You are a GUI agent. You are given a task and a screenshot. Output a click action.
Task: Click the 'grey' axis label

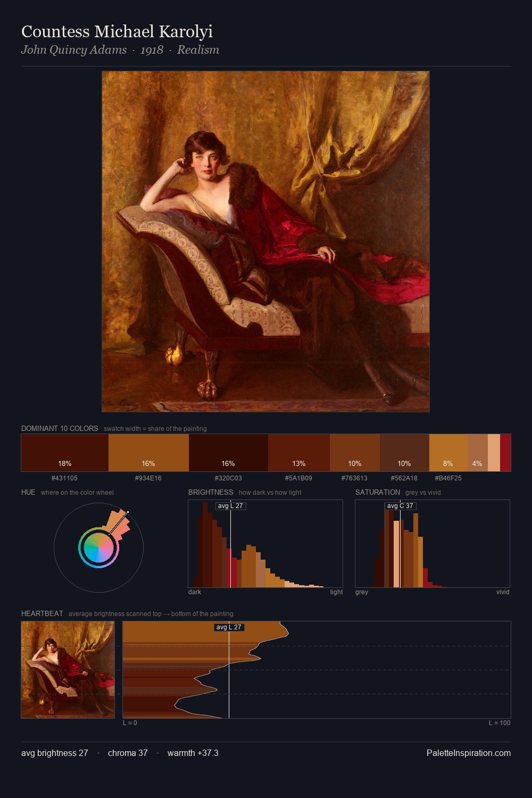[x=362, y=592]
